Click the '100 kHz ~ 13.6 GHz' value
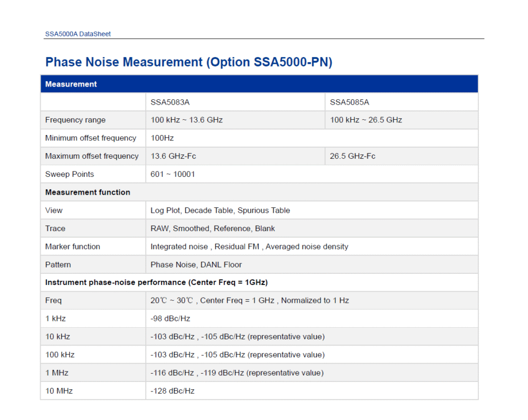 (x=186, y=120)
